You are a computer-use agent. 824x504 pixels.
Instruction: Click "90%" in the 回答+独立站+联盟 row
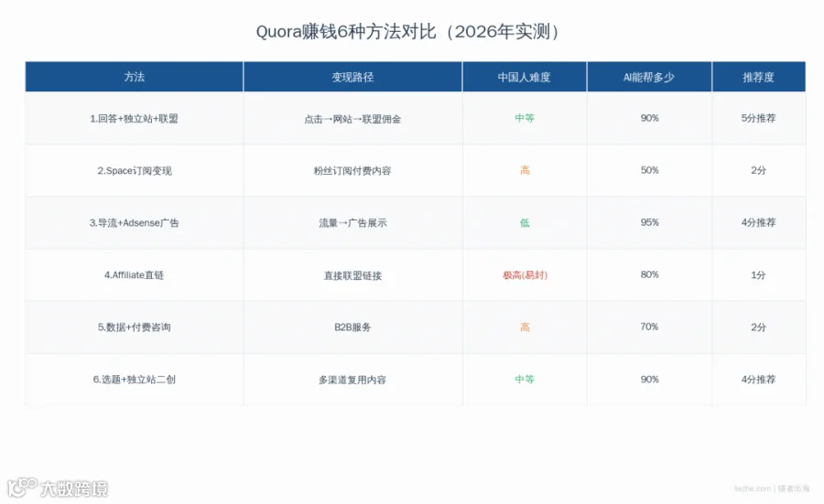(x=649, y=118)
